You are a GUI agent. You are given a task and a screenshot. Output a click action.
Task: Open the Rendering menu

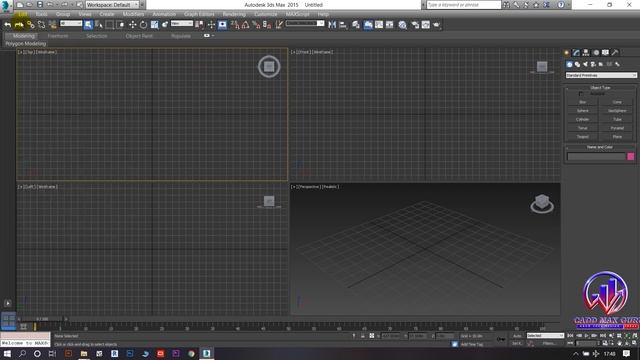(x=234, y=14)
